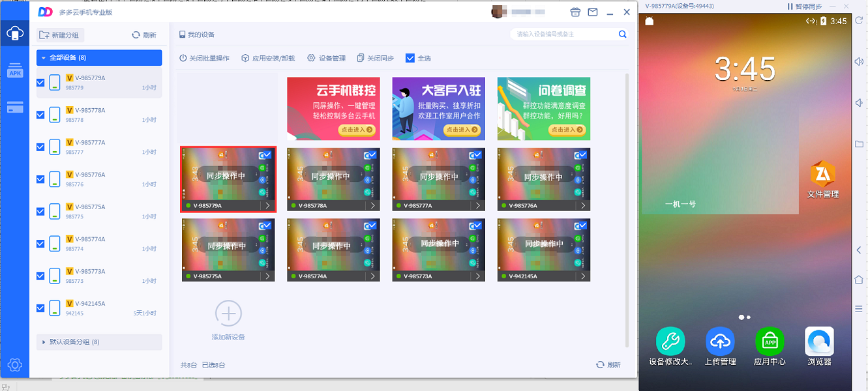
Task: Open 文件管理 app on phone screen
Action: 822,181
